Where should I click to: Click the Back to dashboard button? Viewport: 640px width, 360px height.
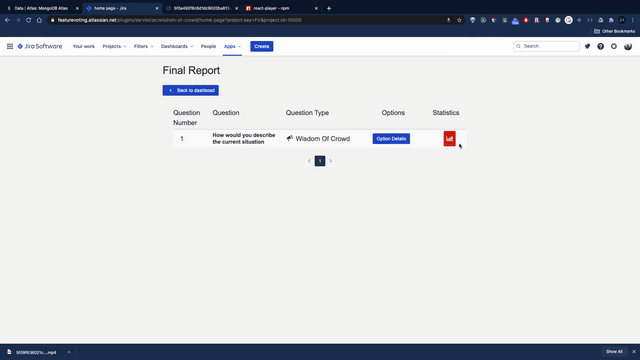click(x=191, y=90)
